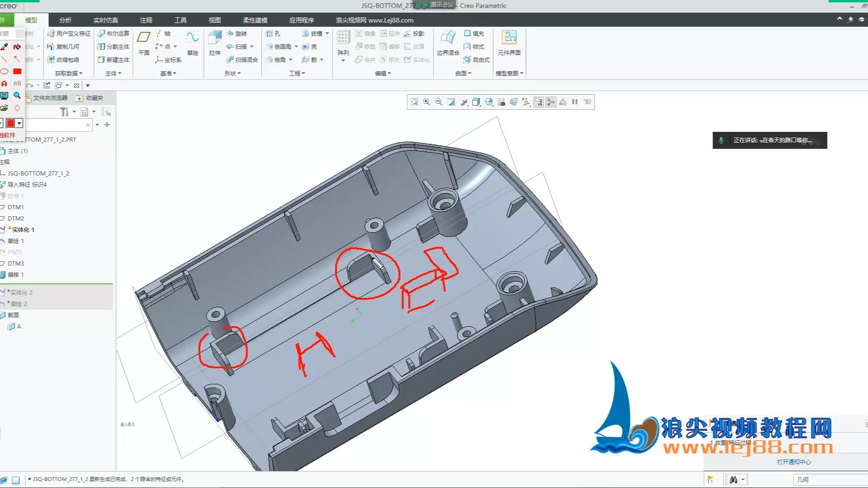Click the Freestyle (自由式) tool
This screenshot has height=488, width=868.
coord(476,60)
